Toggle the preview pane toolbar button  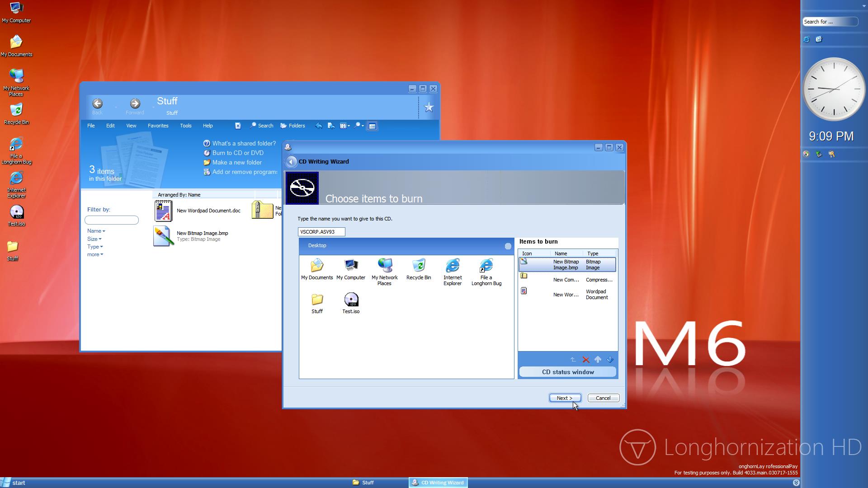[x=372, y=126]
